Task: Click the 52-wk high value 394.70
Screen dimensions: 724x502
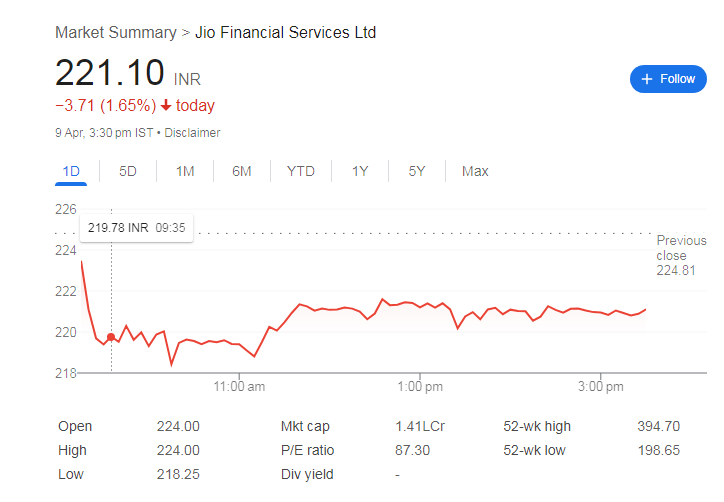Action: coord(658,426)
